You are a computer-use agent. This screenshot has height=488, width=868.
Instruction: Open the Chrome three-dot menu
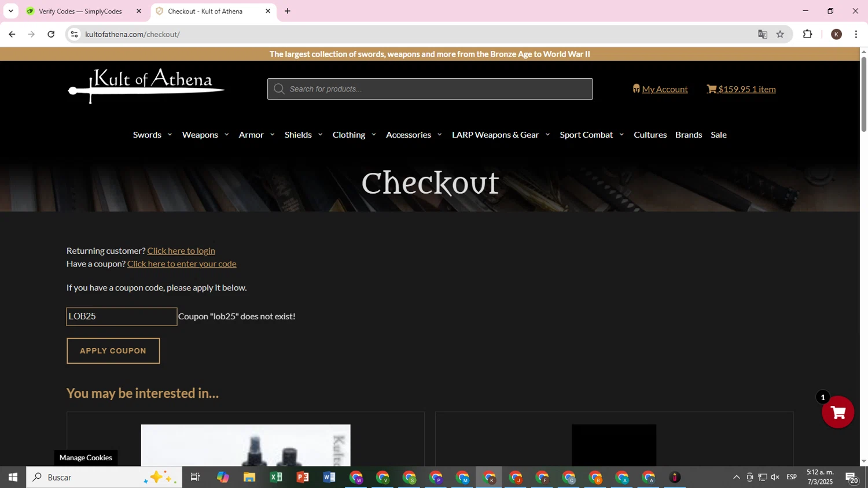(x=856, y=34)
